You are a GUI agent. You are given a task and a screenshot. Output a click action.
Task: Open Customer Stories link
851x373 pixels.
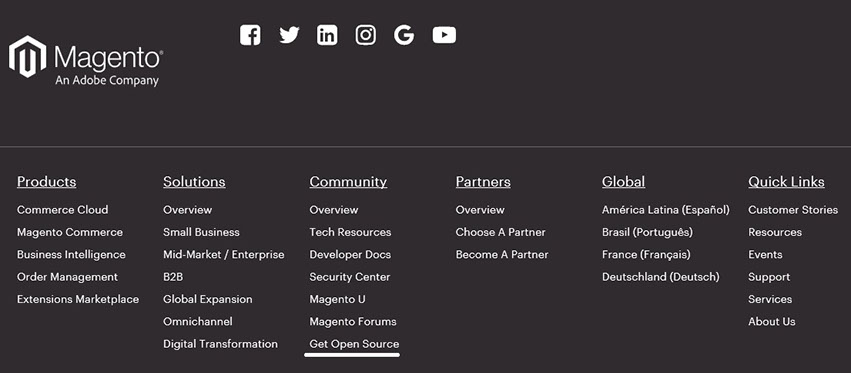(x=793, y=210)
